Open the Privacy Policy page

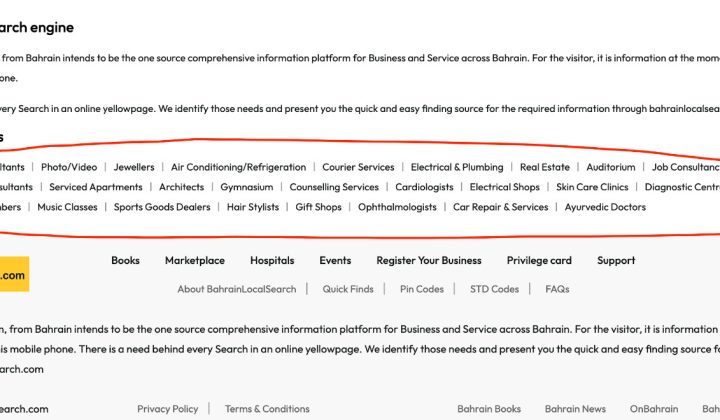click(168, 409)
